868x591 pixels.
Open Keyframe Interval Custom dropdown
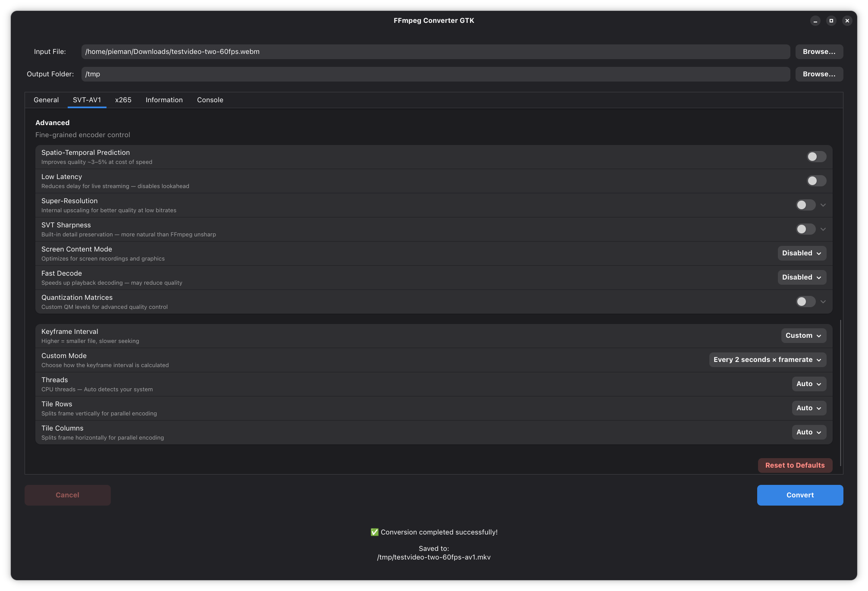pyautogui.click(x=803, y=336)
